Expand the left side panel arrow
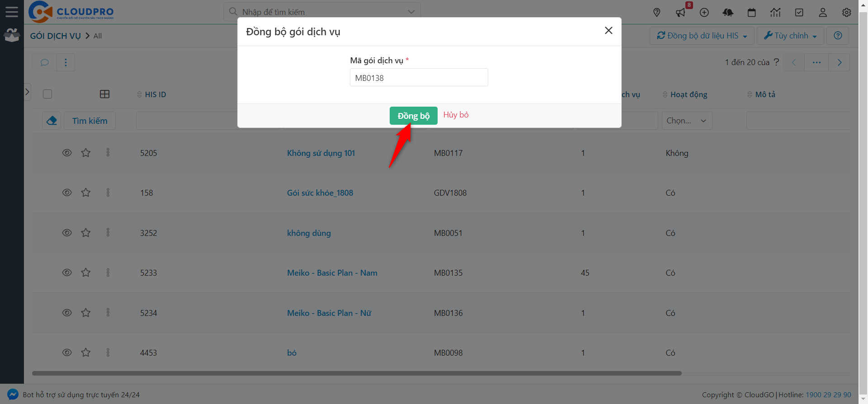 pyautogui.click(x=27, y=92)
